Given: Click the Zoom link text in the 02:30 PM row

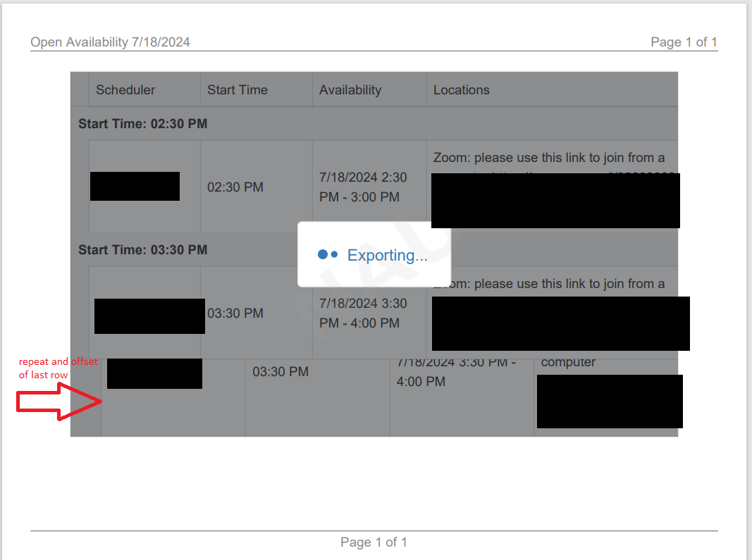Looking at the screenshot, I should tap(548, 158).
